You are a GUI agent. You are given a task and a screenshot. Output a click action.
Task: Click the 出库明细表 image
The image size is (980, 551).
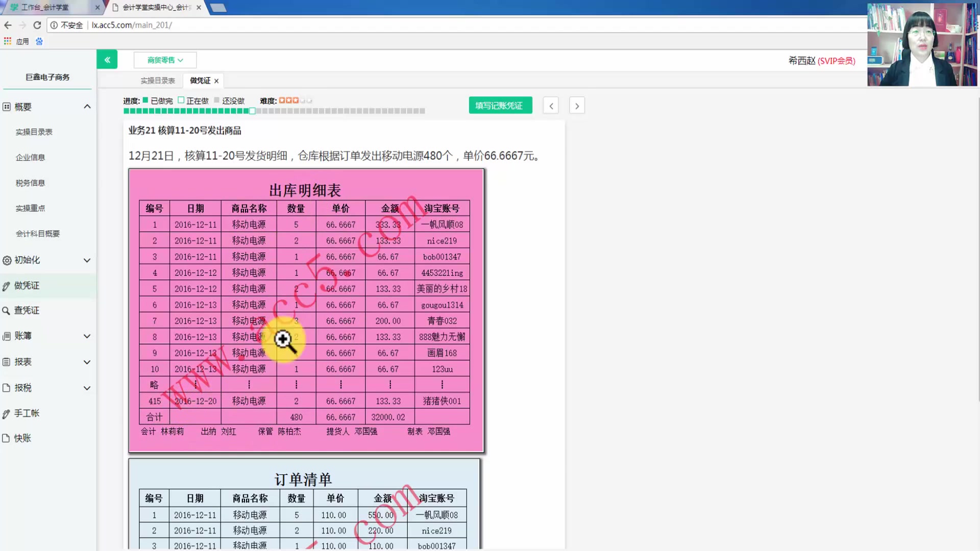[306, 311]
